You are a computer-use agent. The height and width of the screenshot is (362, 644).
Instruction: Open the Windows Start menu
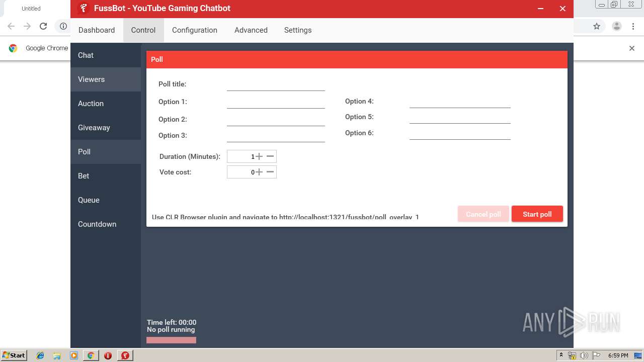pyautogui.click(x=14, y=355)
